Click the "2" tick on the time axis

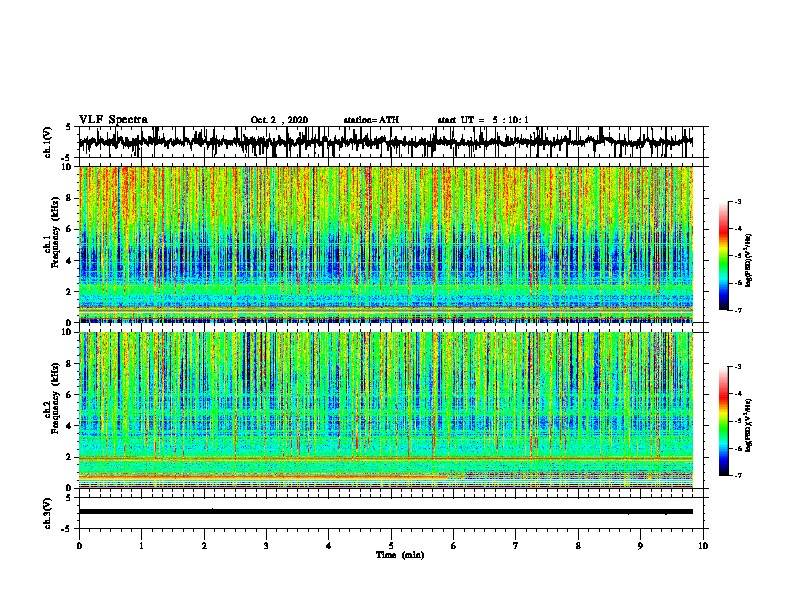pyautogui.click(x=204, y=546)
